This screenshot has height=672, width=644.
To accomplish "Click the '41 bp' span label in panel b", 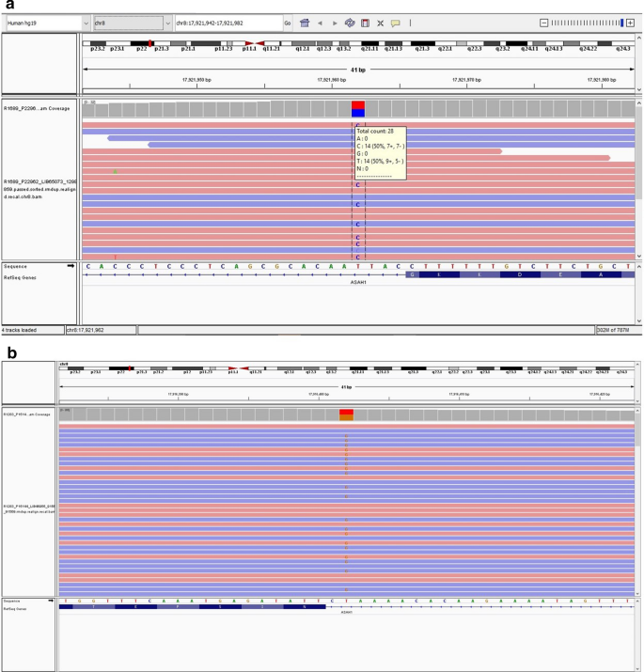I will tap(346, 387).
